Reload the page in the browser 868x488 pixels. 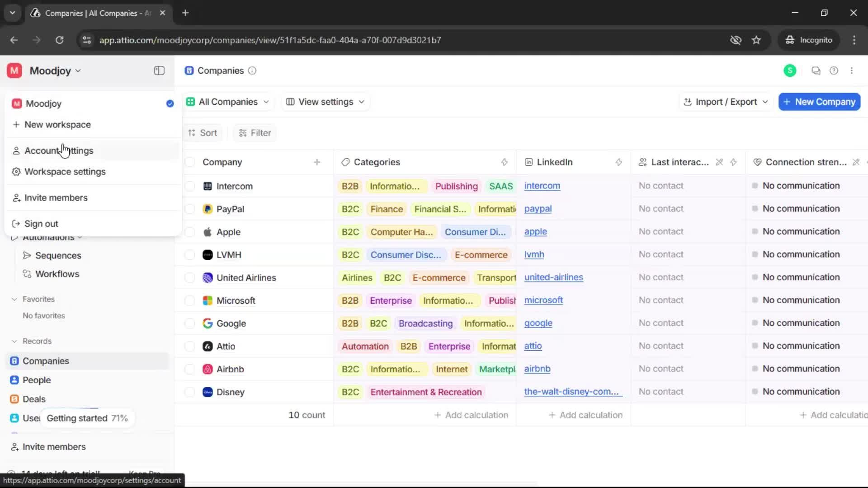tap(59, 40)
